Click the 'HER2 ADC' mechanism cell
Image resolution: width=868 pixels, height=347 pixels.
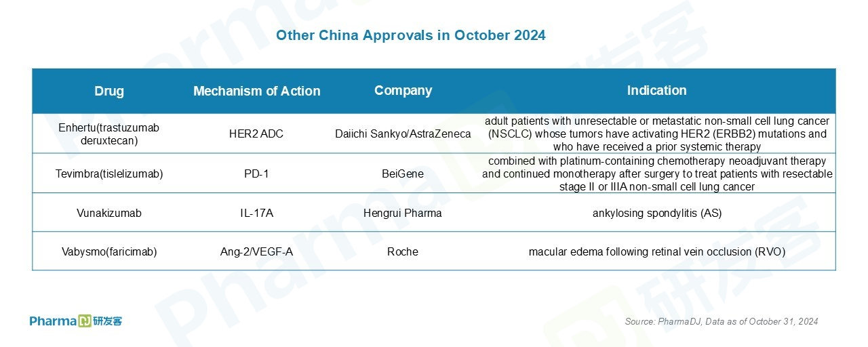tap(256, 134)
